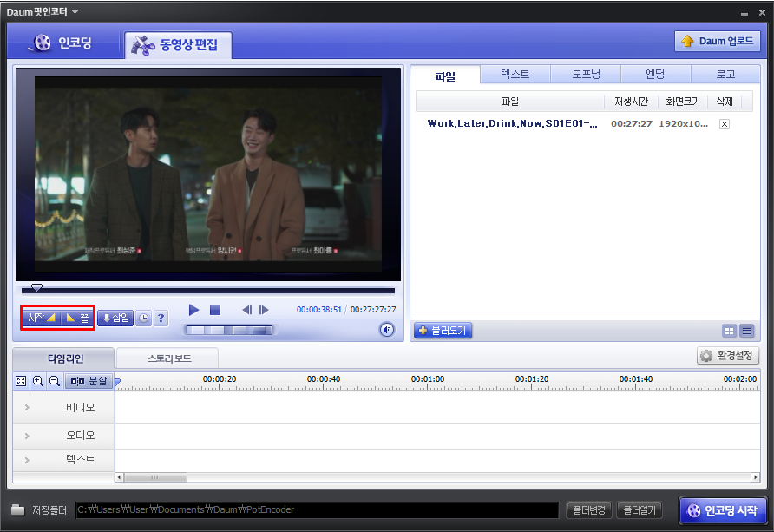The height and width of the screenshot is (532, 774).
Task: Open the 오프닝 tab
Action: coord(586,74)
